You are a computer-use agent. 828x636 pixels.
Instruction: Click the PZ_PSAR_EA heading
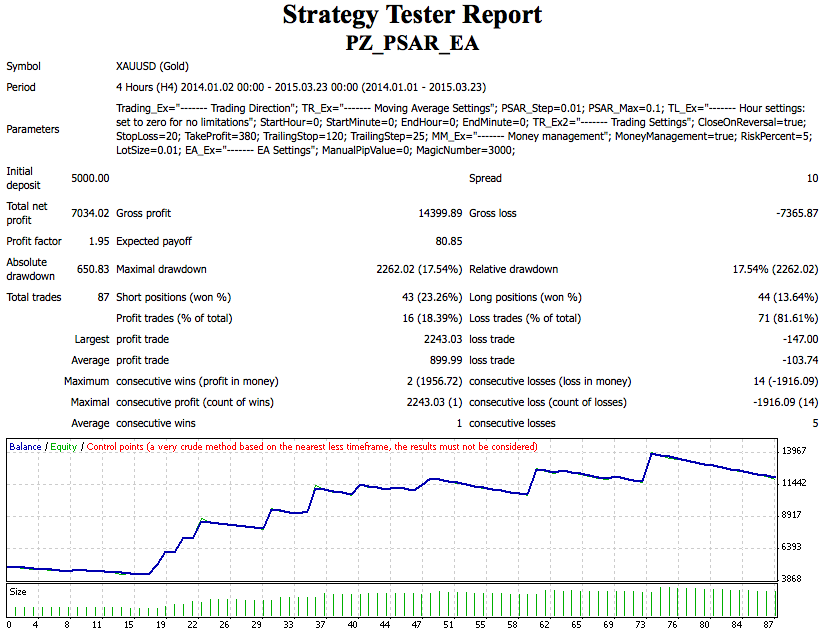(x=412, y=43)
